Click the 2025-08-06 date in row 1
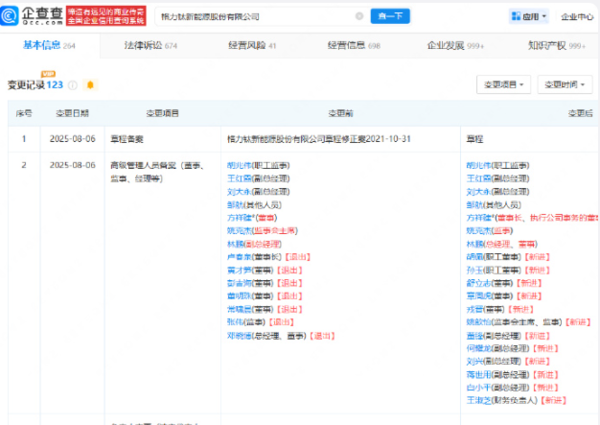600x425 pixels. (x=72, y=139)
